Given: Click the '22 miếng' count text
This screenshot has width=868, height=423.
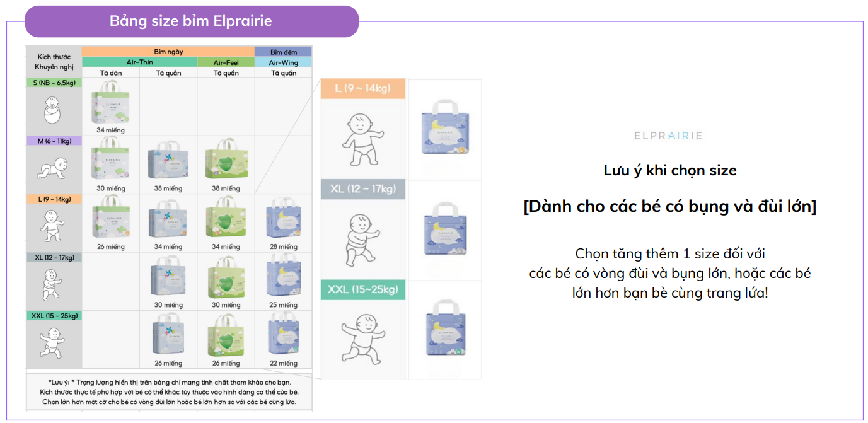Looking at the screenshot, I should click(x=284, y=363).
